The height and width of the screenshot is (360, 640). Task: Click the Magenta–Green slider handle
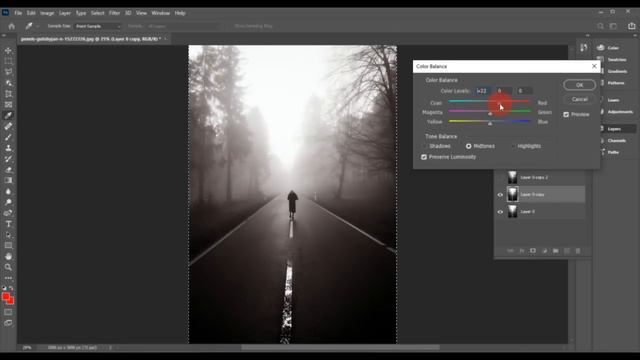(490, 114)
